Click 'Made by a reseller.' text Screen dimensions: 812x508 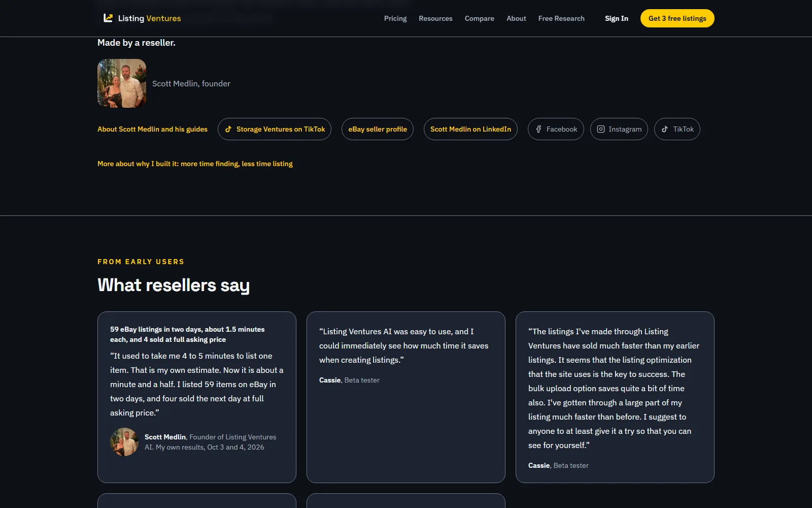tap(137, 43)
